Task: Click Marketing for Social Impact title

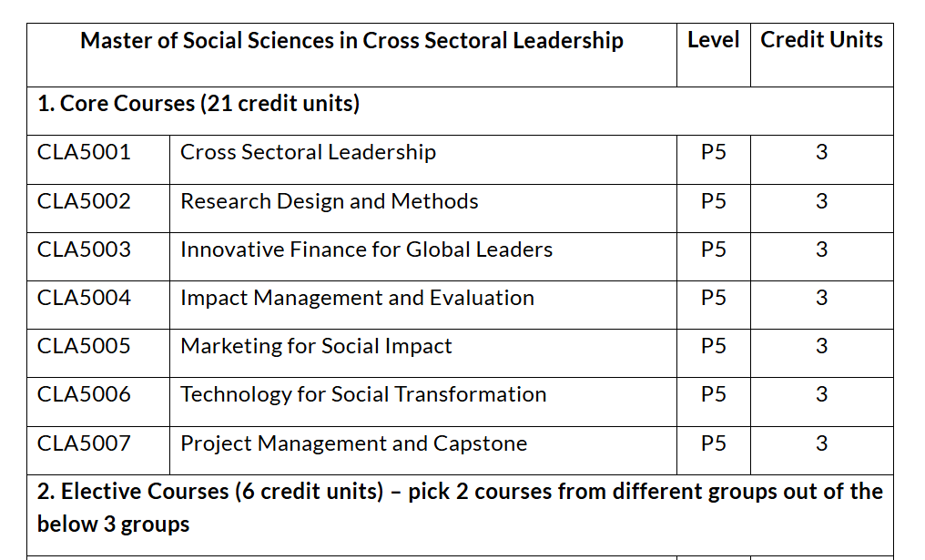Action: (316, 346)
